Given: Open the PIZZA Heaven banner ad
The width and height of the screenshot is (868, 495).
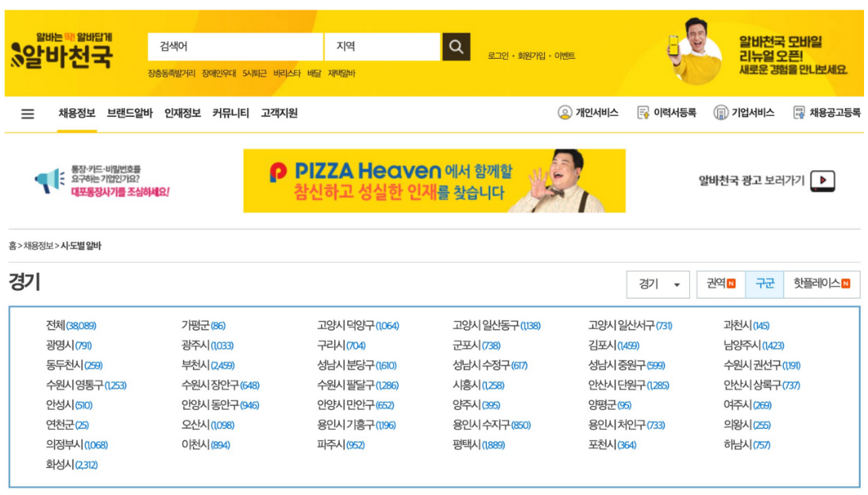Looking at the screenshot, I should tap(434, 181).
